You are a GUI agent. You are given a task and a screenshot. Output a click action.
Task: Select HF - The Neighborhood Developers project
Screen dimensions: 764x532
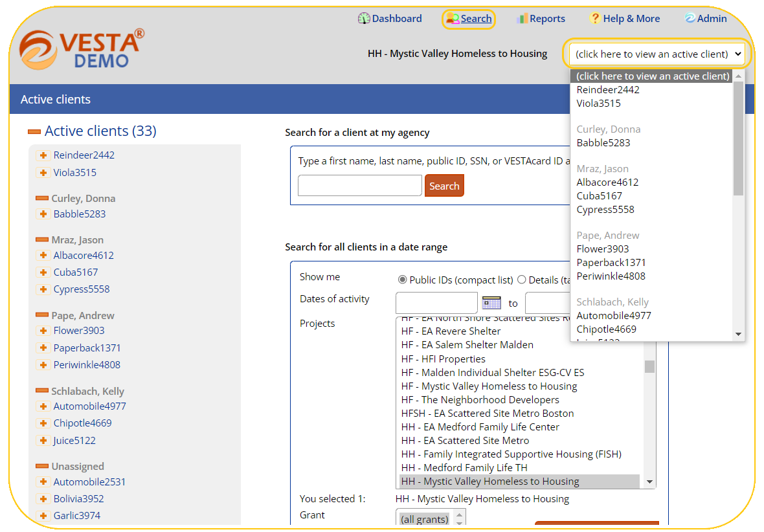click(480, 400)
